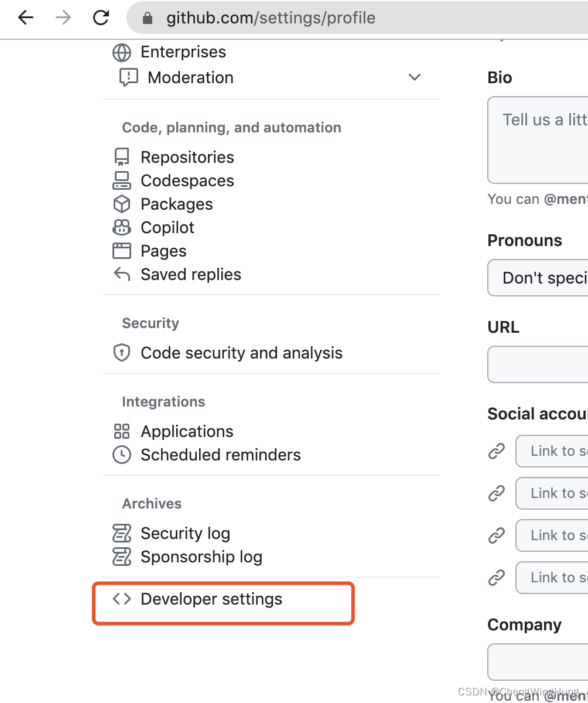588x703 pixels.
Task: Click the Security log icon
Action: (122, 533)
